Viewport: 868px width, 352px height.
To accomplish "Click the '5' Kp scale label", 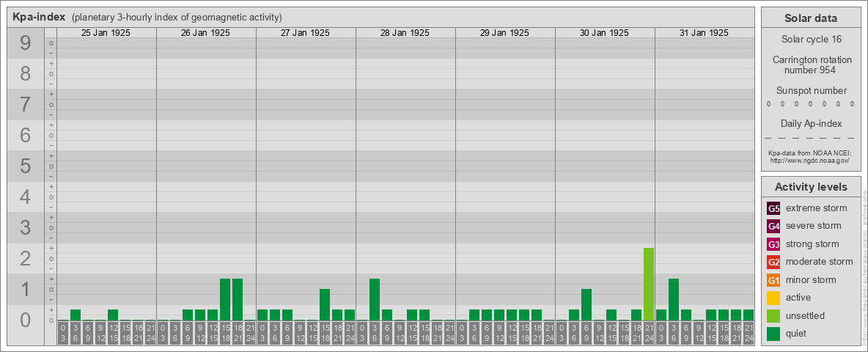I will (x=26, y=166).
